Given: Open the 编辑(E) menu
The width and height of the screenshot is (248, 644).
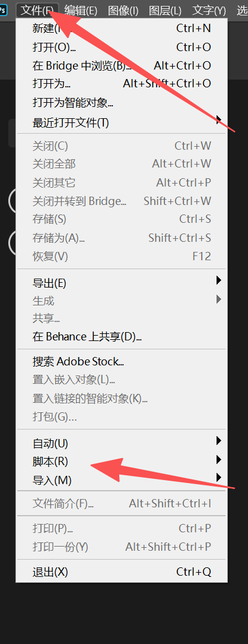Looking at the screenshot, I should coord(81,10).
